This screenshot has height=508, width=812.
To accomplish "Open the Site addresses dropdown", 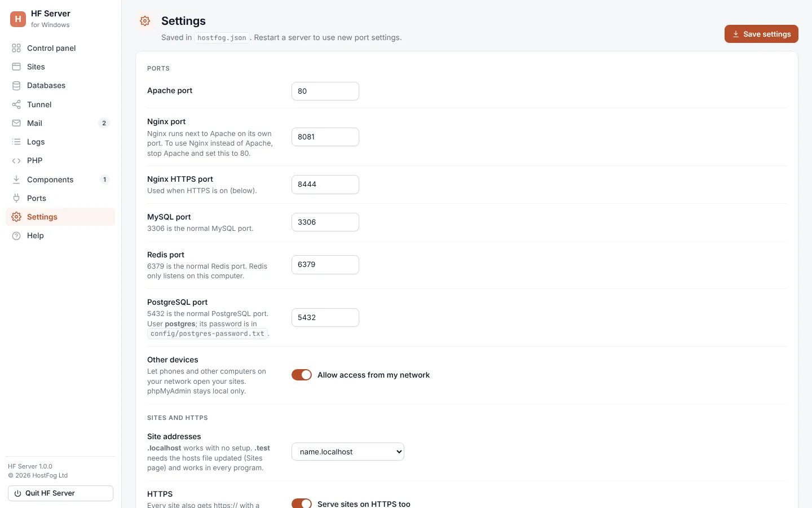I will pos(348,452).
